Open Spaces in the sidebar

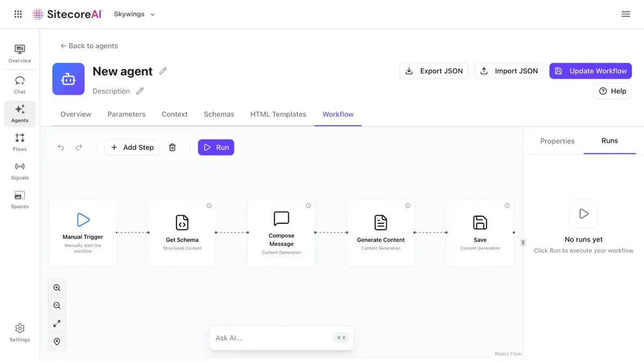tap(20, 200)
